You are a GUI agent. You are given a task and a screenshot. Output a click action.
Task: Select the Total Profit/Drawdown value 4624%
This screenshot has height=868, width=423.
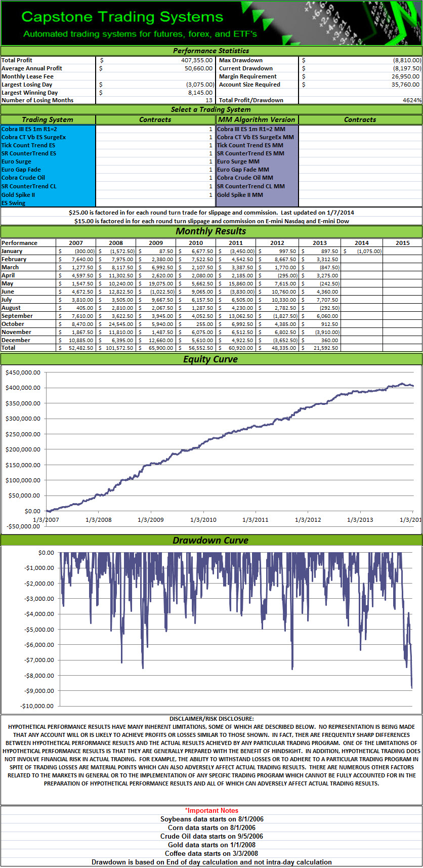click(x=412, y=100)
